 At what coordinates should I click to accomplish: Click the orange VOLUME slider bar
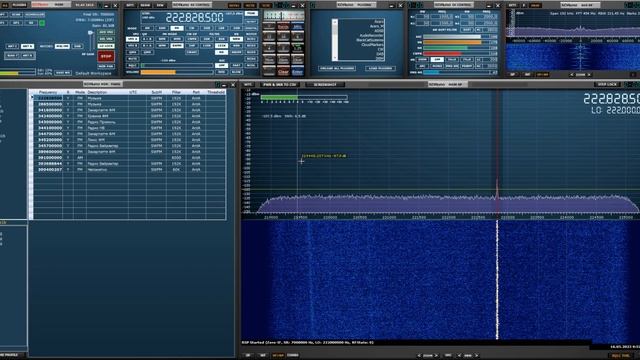[158, 72]
